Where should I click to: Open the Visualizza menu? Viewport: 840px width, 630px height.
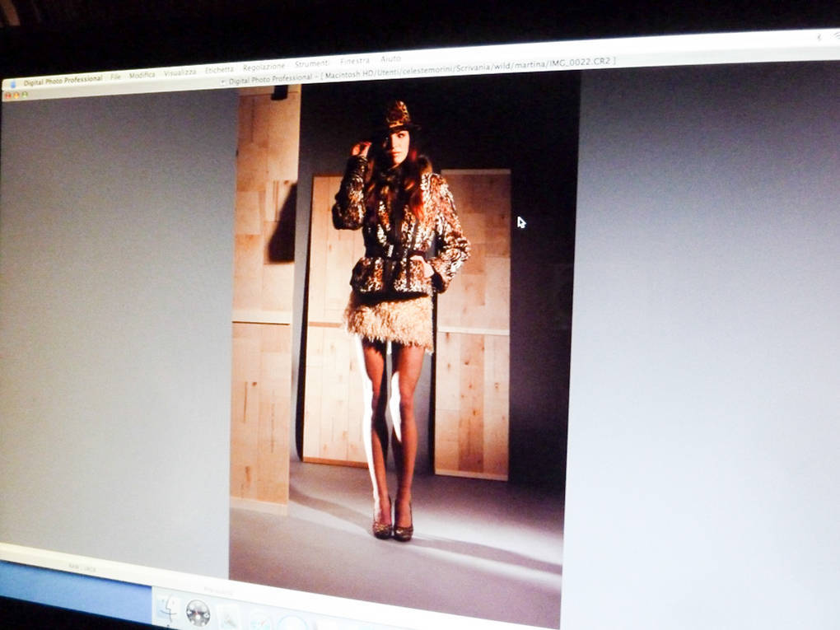[x=180, y=72]
